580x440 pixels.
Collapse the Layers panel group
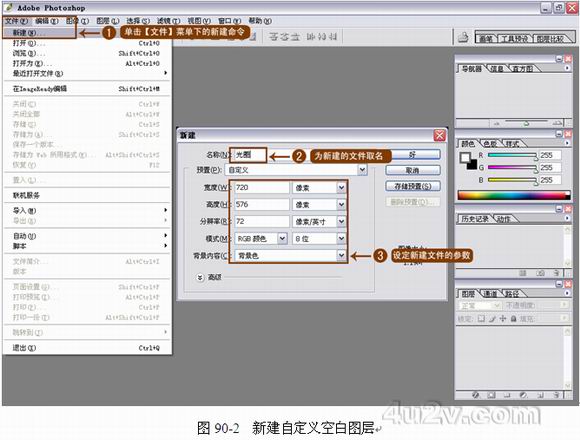(559, 284)
